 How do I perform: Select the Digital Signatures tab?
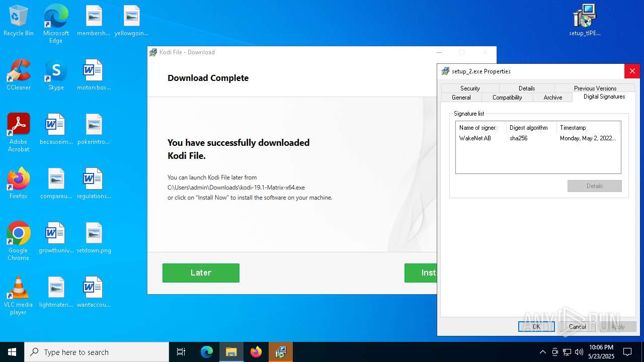(604, 97)
